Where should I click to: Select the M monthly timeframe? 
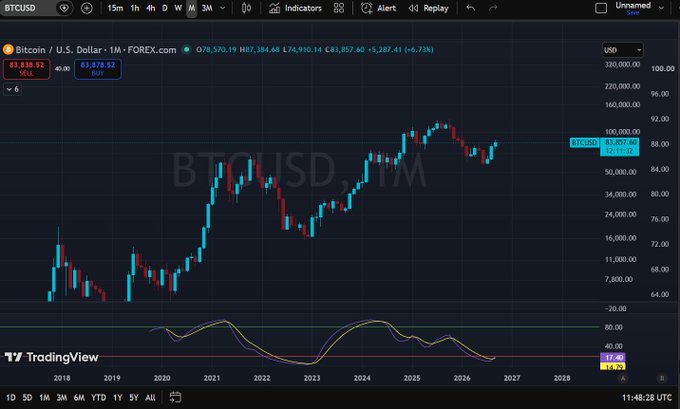click(x=191, y=8)
